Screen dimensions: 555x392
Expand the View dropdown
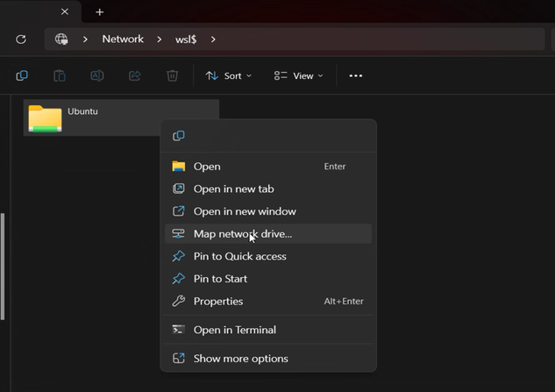point(298,76)
